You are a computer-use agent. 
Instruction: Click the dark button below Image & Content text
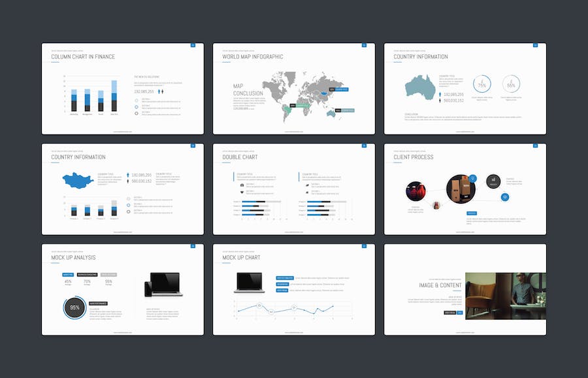coord(449,313)
